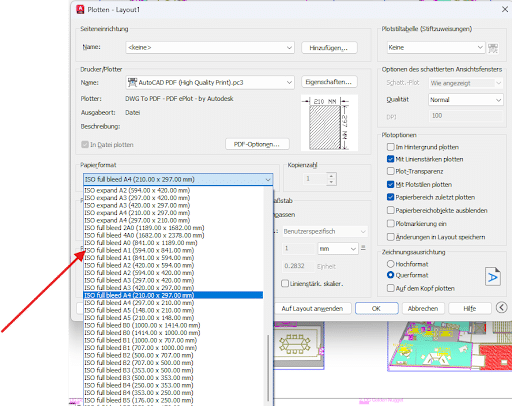The image size is (512, 406).
Task: Increase Kopienzahl with the up arrow
Action: (x=331, y=176)
